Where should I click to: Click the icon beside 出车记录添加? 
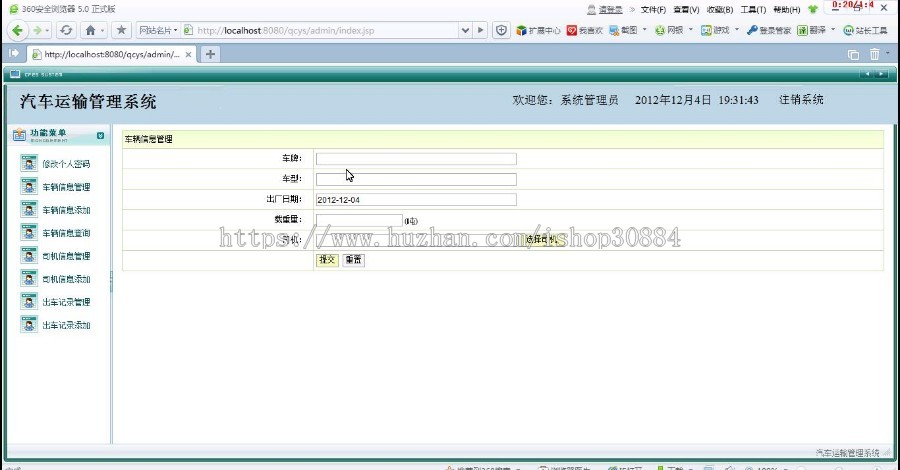click(29, 324)
